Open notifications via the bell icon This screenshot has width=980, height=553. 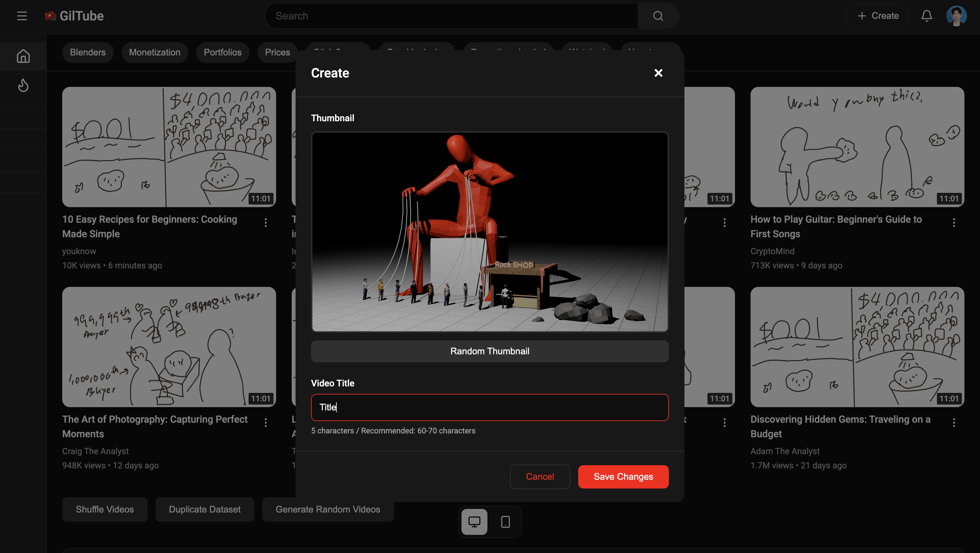[927, 16]
